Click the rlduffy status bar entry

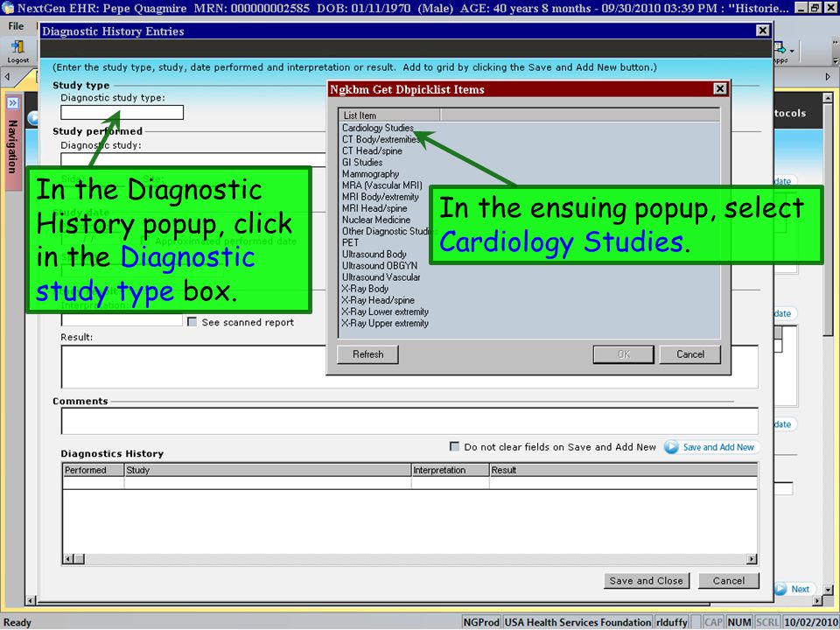[672, 622]
